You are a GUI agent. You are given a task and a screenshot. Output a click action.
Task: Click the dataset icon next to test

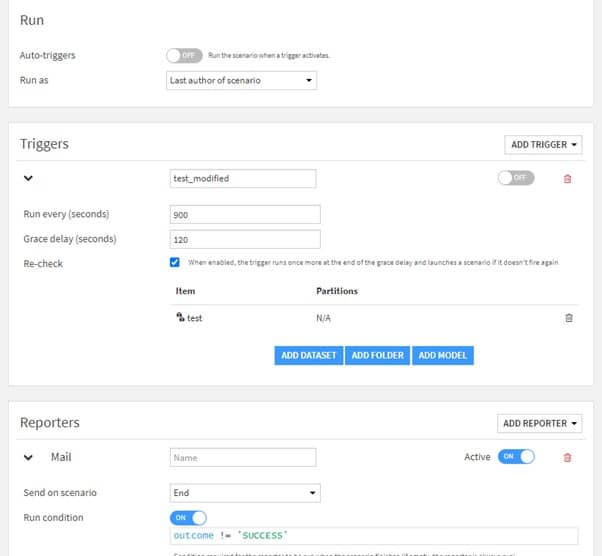[x=180, y=318]
